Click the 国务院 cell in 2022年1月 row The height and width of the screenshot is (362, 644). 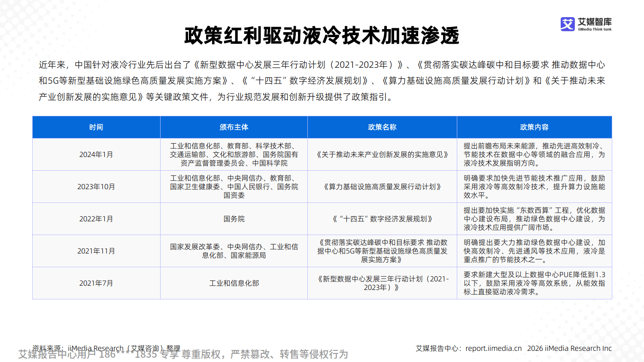234,218
